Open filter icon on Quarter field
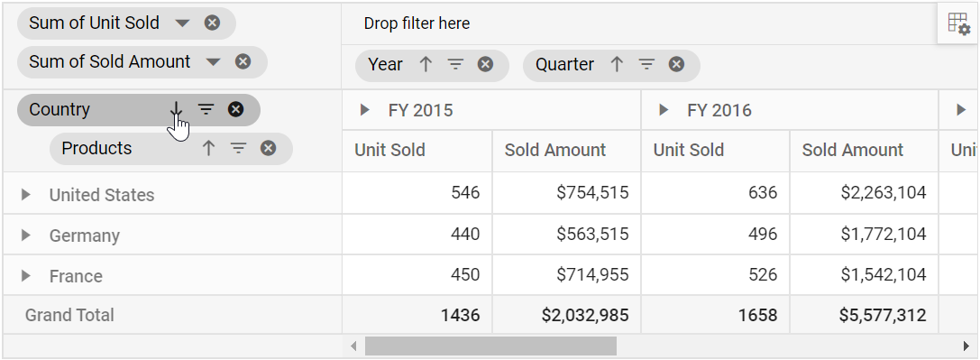 647,64
